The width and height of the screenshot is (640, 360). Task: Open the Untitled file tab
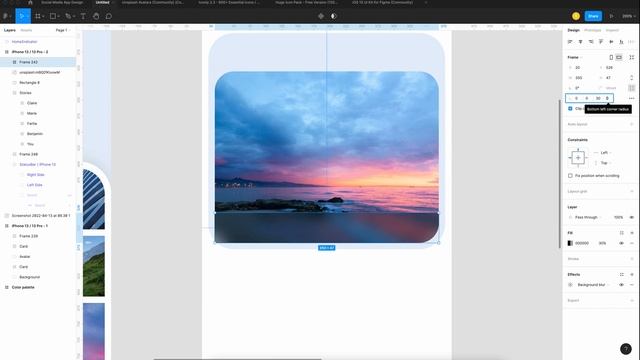(102, 2)
